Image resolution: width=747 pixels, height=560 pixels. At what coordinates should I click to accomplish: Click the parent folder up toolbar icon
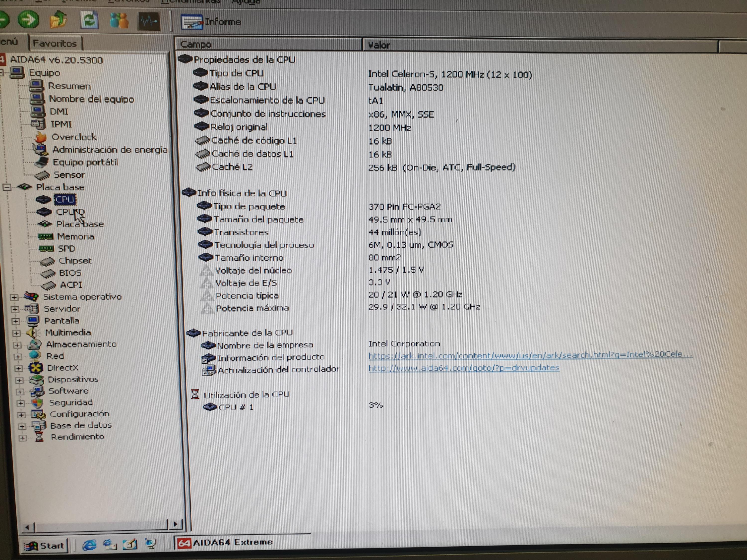(x=59, y=20)
